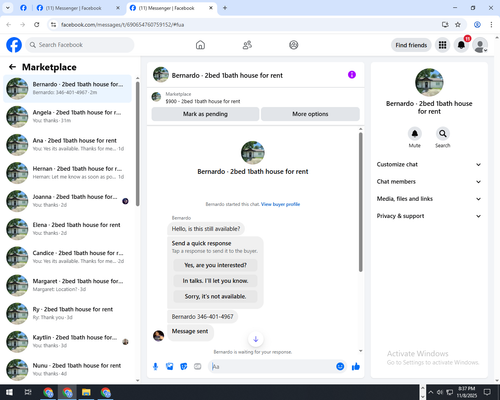The image size is (500, 400).
Task: Click the back arrow beside Marketplace
Action: pos(12,67)
